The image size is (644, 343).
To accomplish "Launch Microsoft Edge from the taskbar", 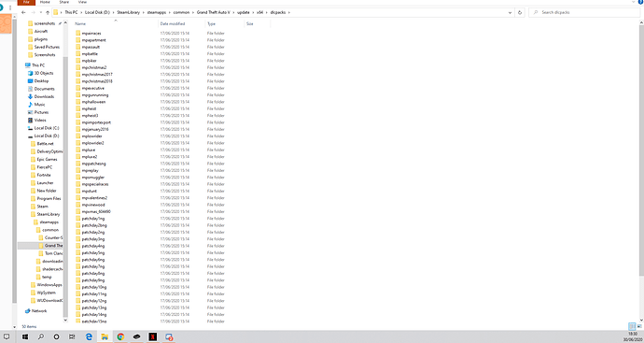I will (x=89, y=336).
